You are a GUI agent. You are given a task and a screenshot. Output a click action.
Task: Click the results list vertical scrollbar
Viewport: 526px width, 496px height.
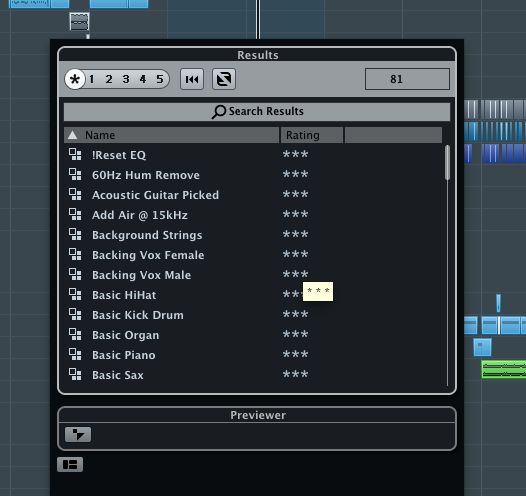pyautogui.click(x=447, y=163)
